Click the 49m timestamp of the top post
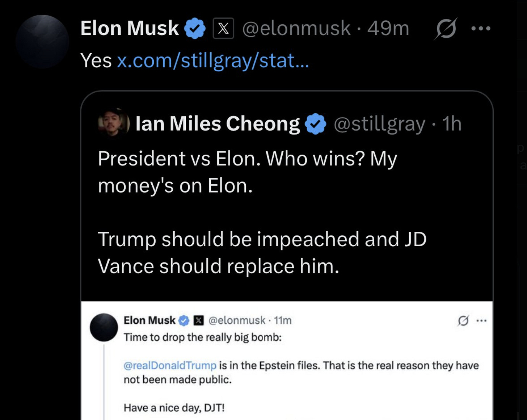Image resolution: width=527 pixels, height=420 pixels. pyautogui.click(x=388, y=29)
